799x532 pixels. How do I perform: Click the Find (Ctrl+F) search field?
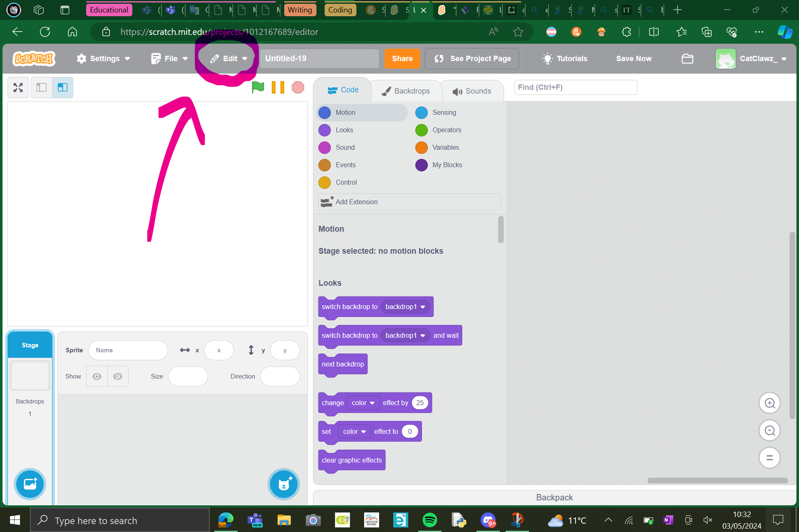576,87
